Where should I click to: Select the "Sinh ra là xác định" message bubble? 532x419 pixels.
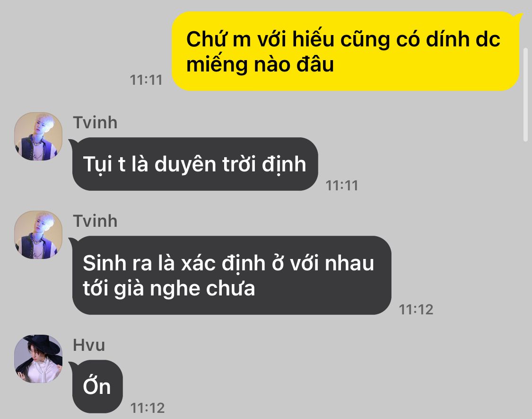click(232, 275)
